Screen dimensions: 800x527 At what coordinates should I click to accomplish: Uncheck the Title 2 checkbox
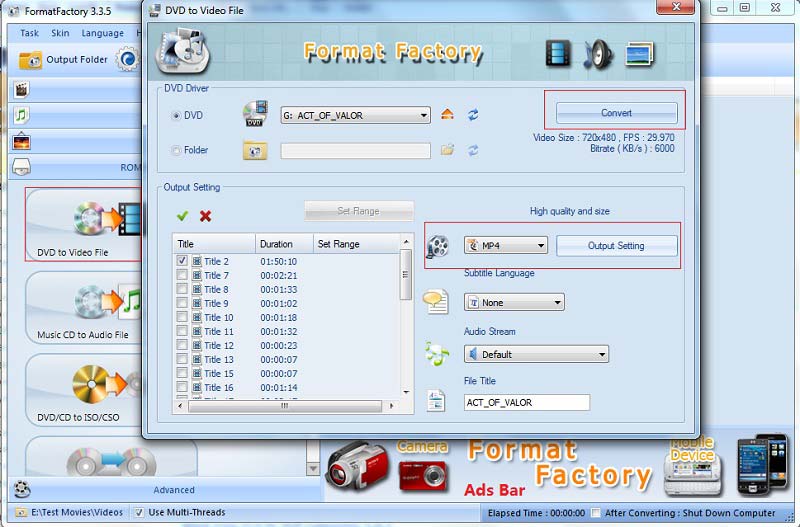click(182, 261)
